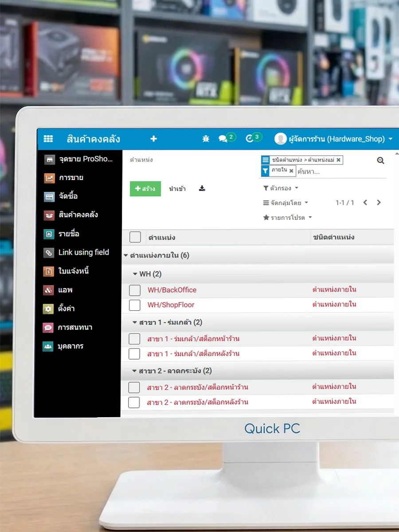Screen dimensions: 399x532
Task: Open the apps grid menu icon
Action: (x=48, y=139)
